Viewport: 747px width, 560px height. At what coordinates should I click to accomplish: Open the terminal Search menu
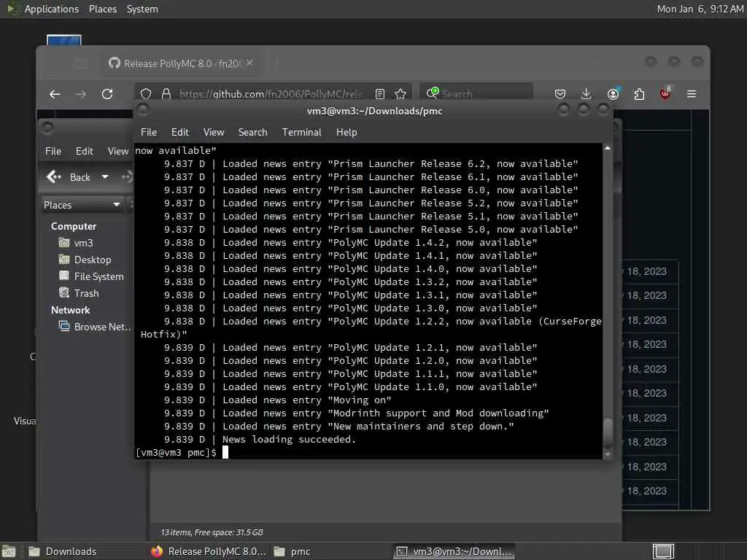pyautogui.click(x=253, y=133)
